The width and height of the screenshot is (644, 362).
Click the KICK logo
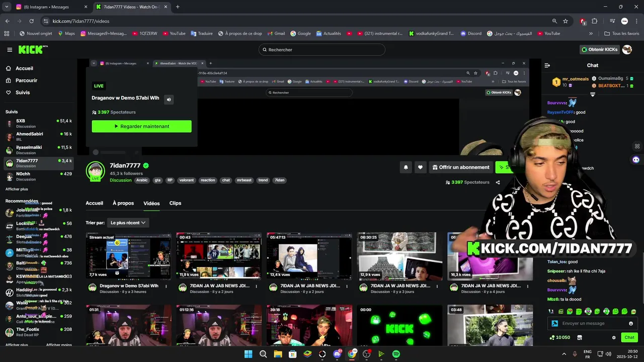coord(33,49)
